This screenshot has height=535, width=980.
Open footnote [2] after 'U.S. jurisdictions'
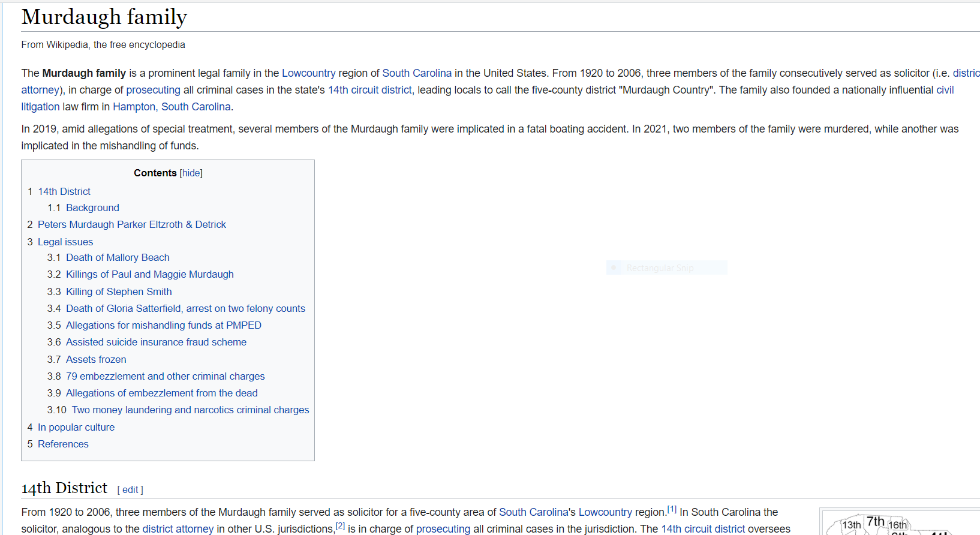(x=340, y=526)
